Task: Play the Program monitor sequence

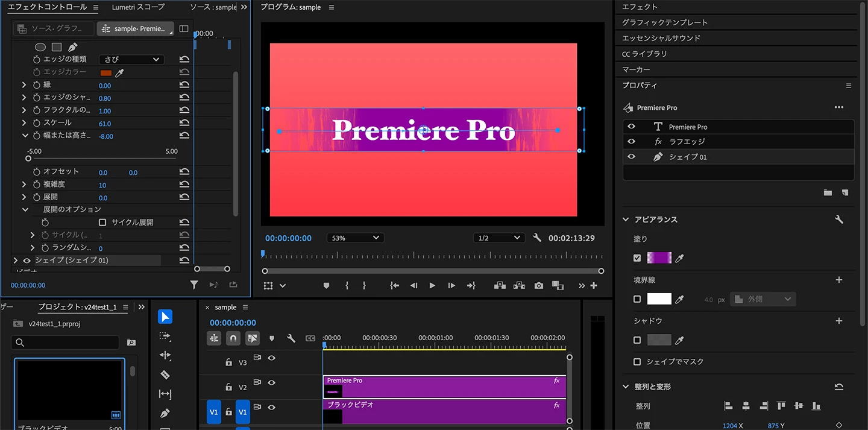Action: [432, 285]
